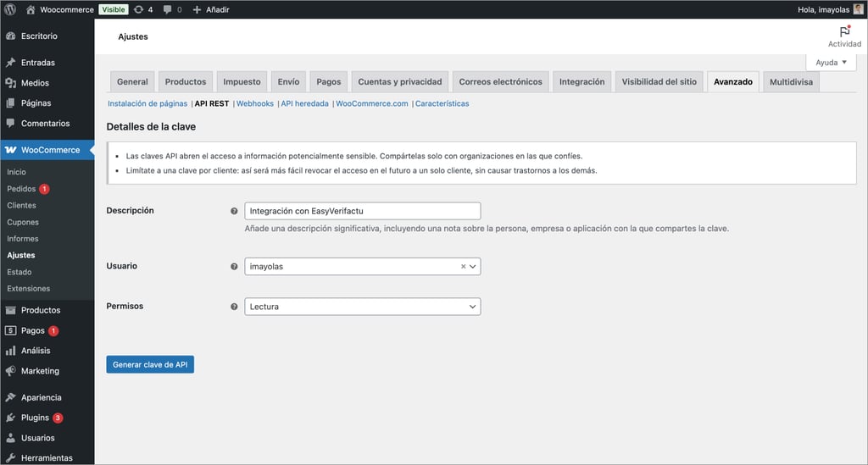
Task: Open the WooCommerce.com subsection link
Action: (x=372, y=103)
